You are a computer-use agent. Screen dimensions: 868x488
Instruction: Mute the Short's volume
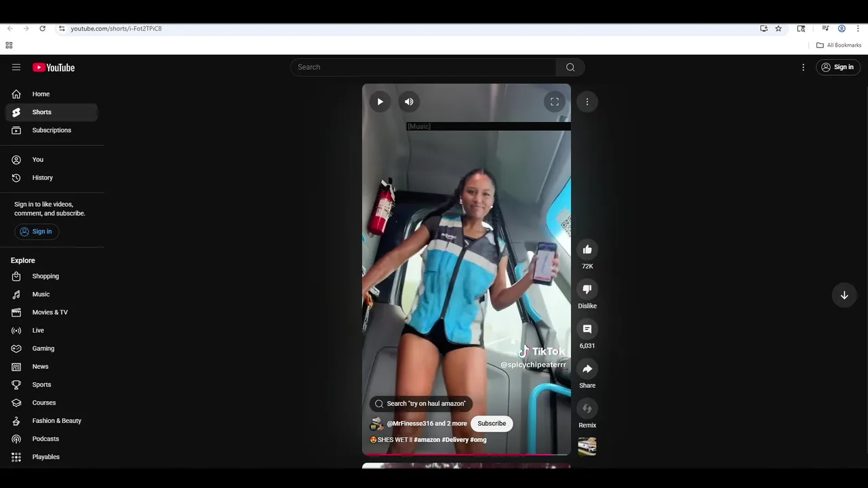[409, 102]
